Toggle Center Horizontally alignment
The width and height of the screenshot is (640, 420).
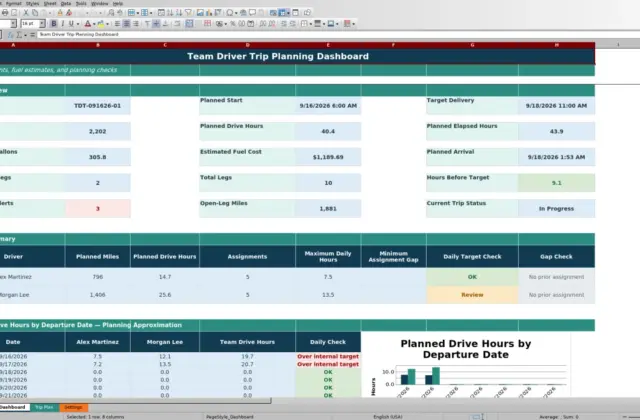tap(127, 24)
